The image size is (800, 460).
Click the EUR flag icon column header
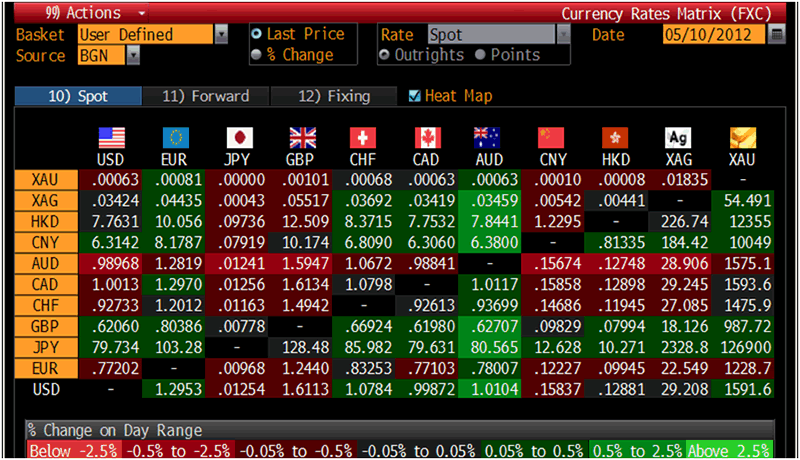pyautogui.click(x=176, y=138)
